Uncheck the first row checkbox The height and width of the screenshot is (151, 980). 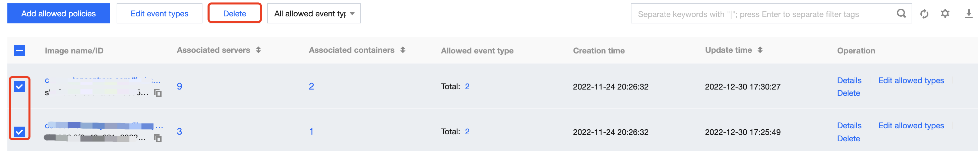pos(19,87)
